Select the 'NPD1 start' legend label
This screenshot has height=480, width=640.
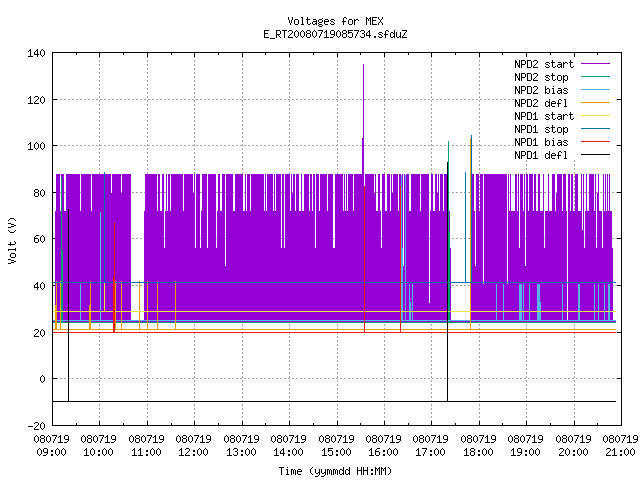(544, 116)
